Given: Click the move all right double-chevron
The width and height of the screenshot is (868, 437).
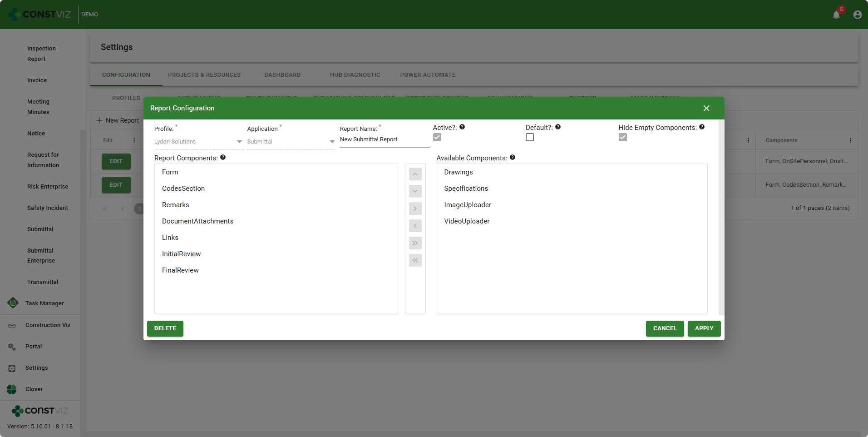Looking at the screenshot, I should coord(415,243).
